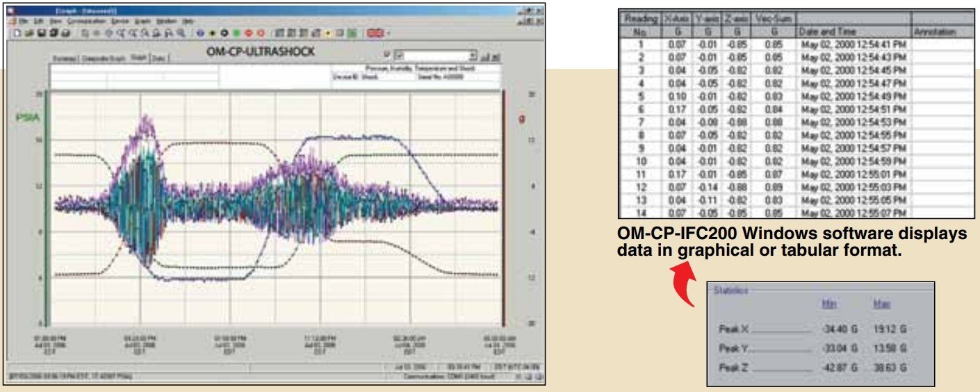980x392 pixels.
Task: Click the X-Axis column header
Action: click(x=677, y=24)
